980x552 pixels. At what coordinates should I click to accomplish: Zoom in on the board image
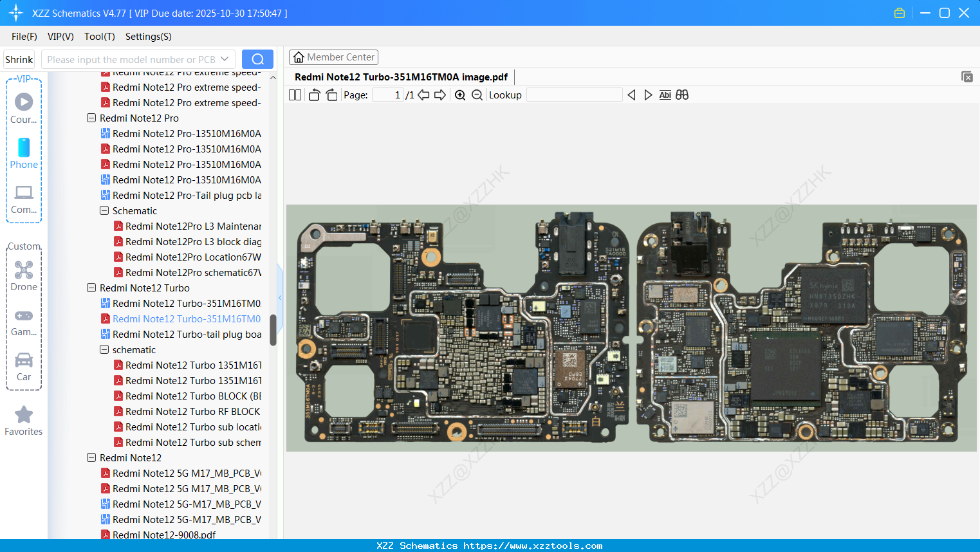pyautogui.click(x=460, y=95)
